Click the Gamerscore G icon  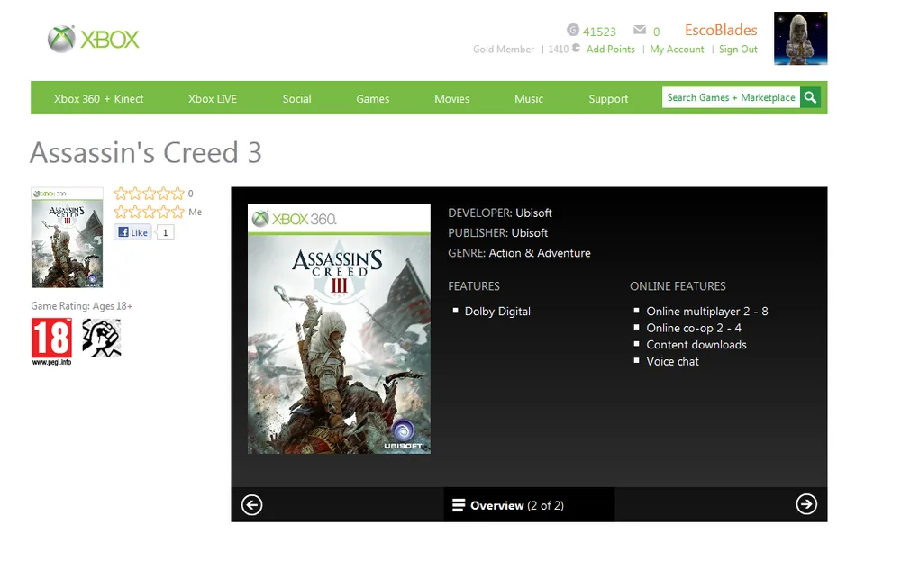point(573,30)
